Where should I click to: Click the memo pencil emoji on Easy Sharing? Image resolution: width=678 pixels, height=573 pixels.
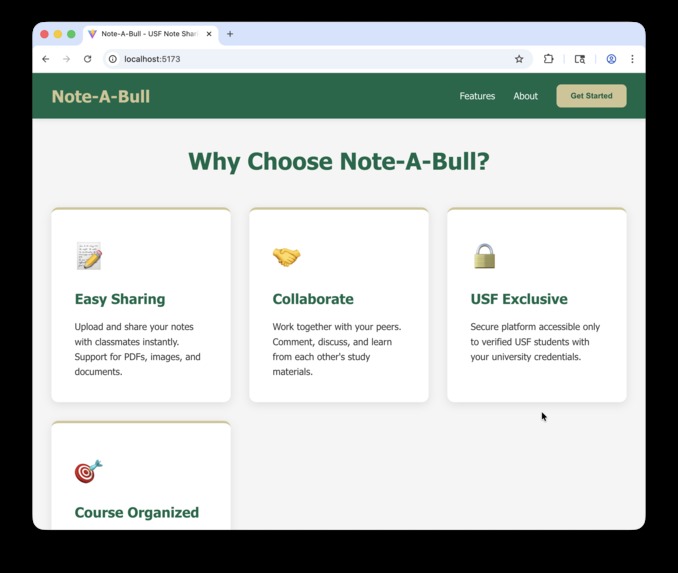pos(89,256)
